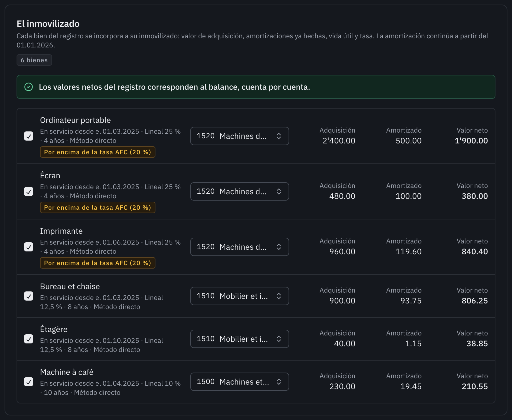Expand the Écran account selector
This screenshot has height=420, width=512.
(240, 191)
